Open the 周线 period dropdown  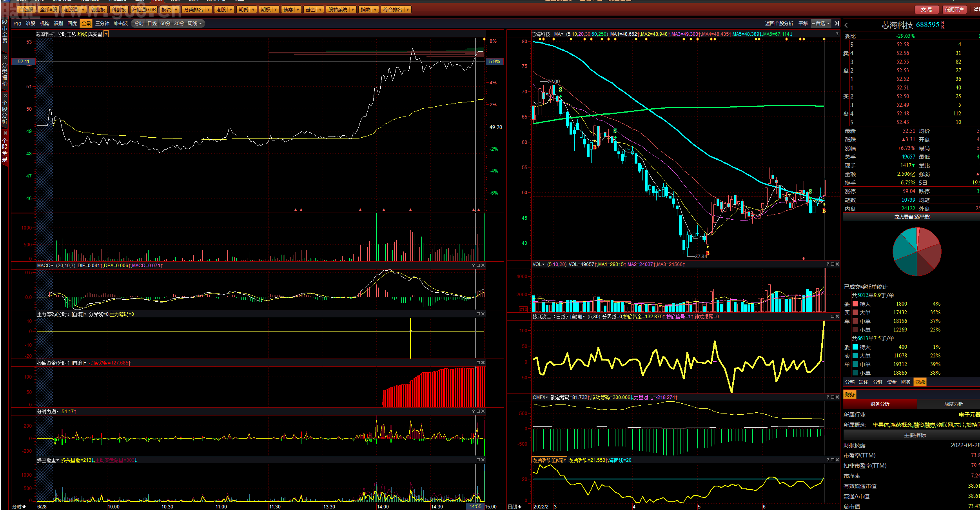[x=195, y=24]
